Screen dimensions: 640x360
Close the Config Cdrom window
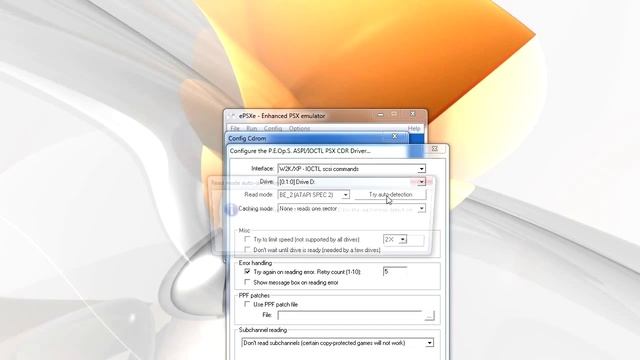coord(395,136)
